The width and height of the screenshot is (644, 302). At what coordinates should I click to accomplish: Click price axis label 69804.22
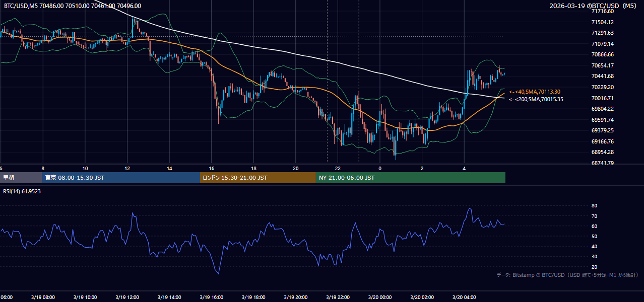(602, 109)
